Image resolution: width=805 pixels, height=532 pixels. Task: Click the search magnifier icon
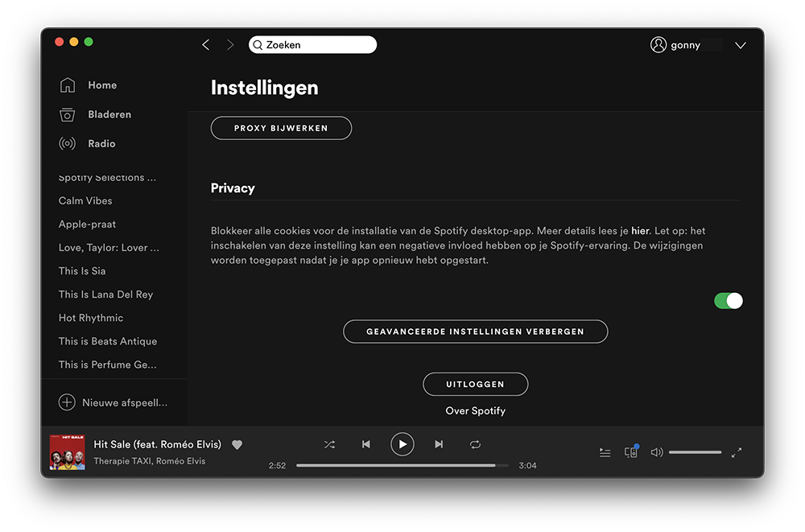tap(258, 45)
